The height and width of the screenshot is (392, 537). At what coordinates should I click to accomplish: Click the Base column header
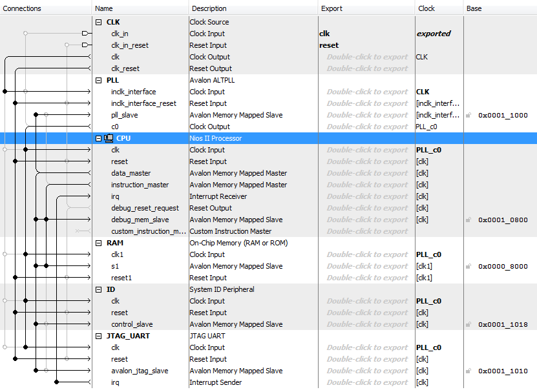[474, 8]
